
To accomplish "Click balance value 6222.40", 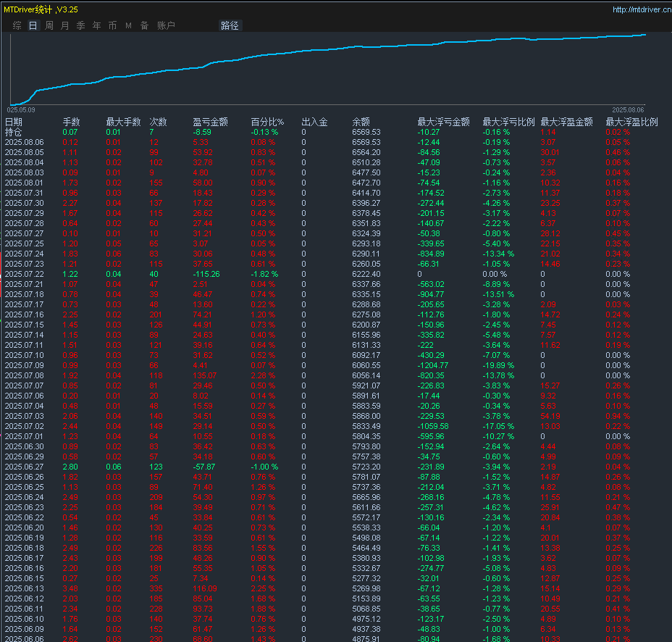I will pos(366,274).
